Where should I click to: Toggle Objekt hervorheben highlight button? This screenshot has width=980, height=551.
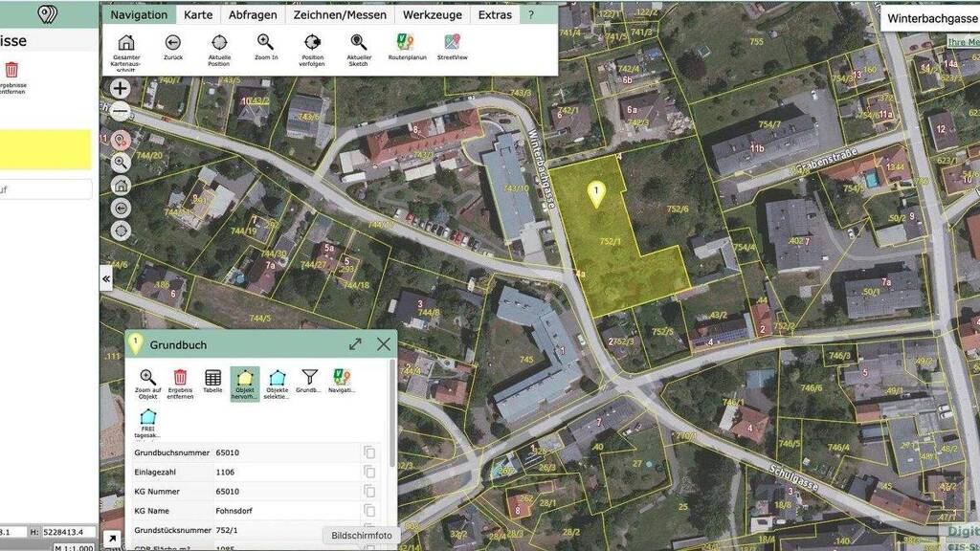pyautogui.click(x=245, y=378)
